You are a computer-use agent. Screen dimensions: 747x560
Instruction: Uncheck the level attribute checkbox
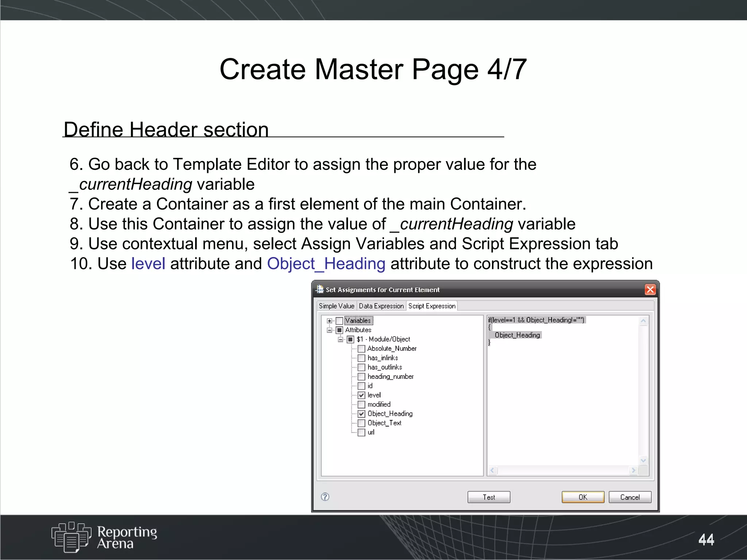click(361, 395)
